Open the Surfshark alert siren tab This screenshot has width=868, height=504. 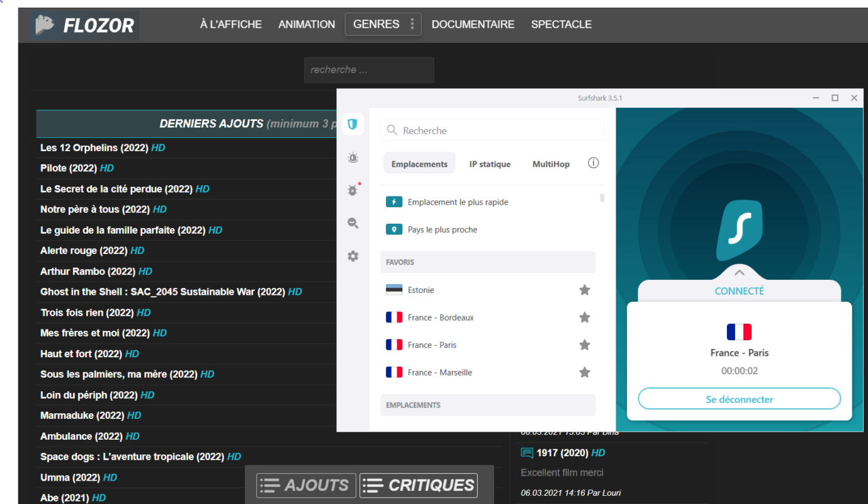(x=353, y=158)
